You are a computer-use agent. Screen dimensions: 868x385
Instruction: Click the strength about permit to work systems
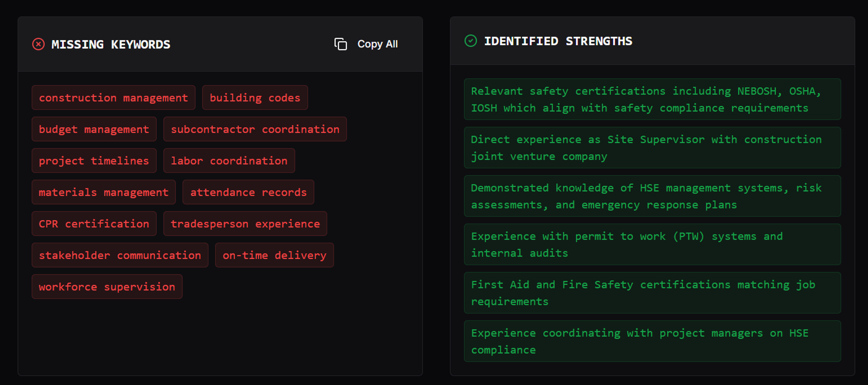652,244
